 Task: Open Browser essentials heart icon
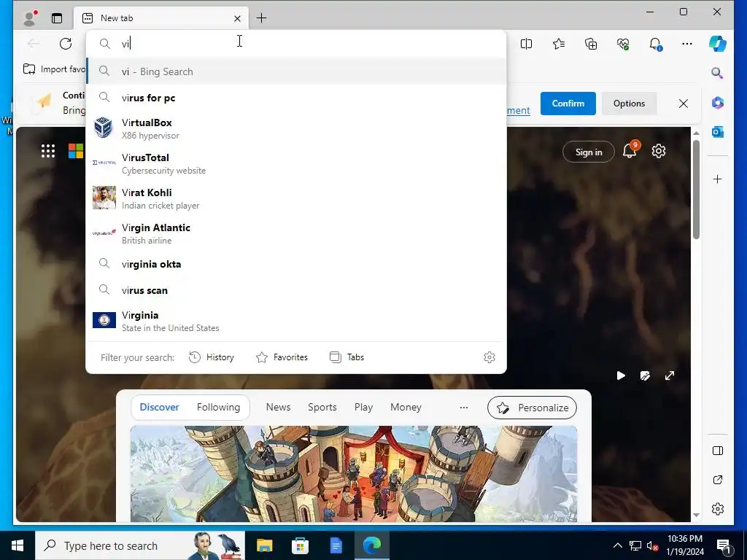click(623, 44)
